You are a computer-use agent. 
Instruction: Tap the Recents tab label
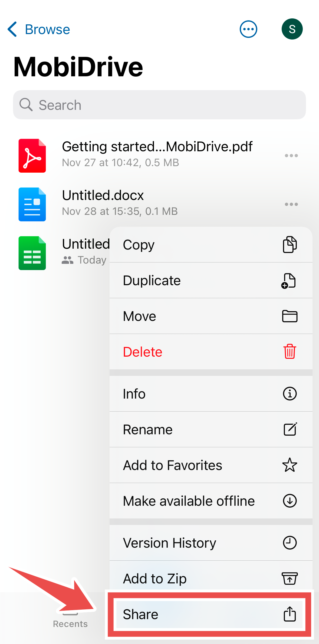70,624
